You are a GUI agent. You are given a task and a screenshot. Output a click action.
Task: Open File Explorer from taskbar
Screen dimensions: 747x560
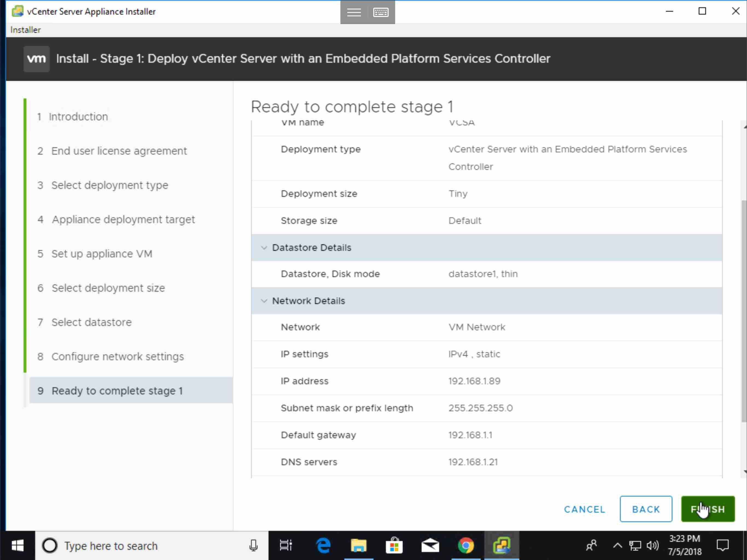(x=359, y=546)
